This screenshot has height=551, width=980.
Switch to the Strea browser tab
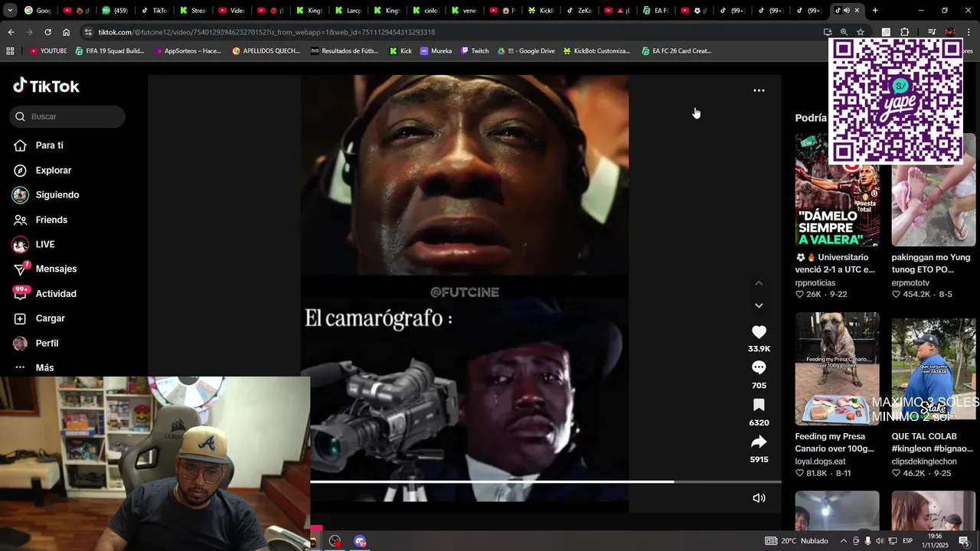click(x=193, y=11)
